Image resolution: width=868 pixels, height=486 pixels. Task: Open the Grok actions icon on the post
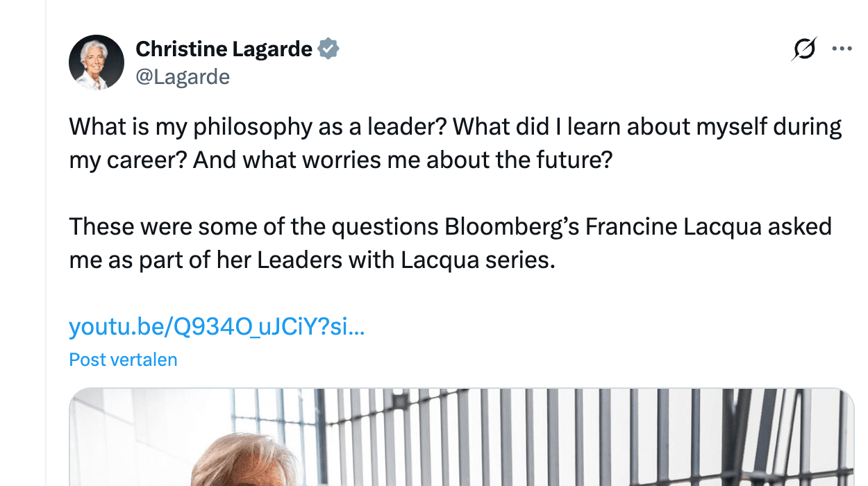click(x=804, y=49)
